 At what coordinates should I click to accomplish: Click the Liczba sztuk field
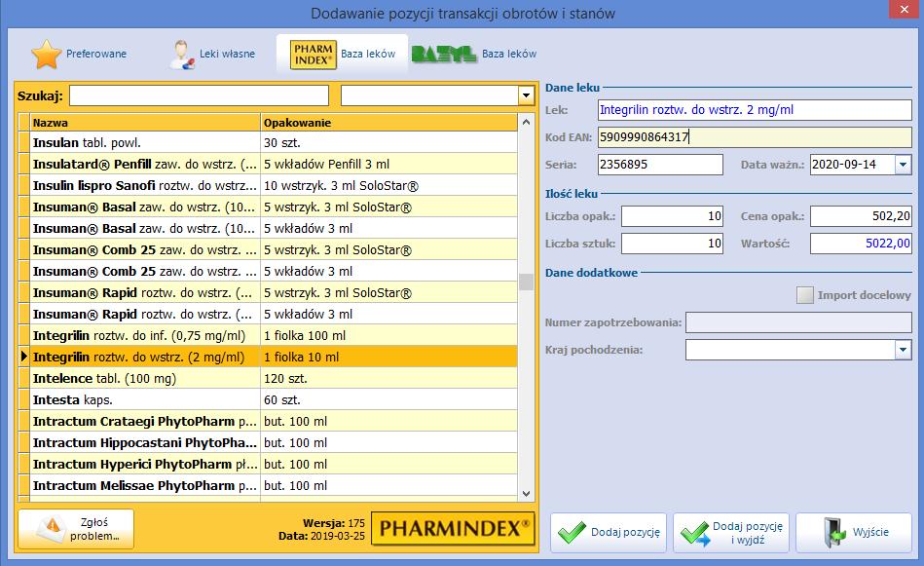673,243
